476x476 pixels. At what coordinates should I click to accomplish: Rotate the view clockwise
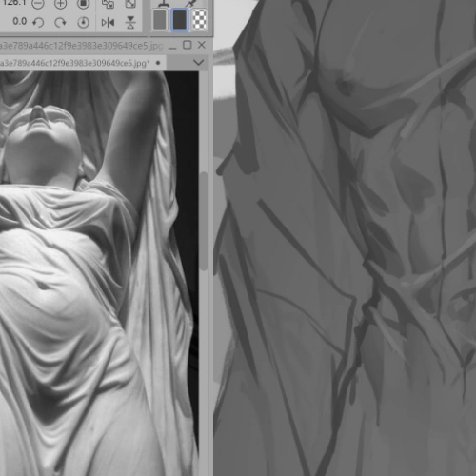pos(60,22)
